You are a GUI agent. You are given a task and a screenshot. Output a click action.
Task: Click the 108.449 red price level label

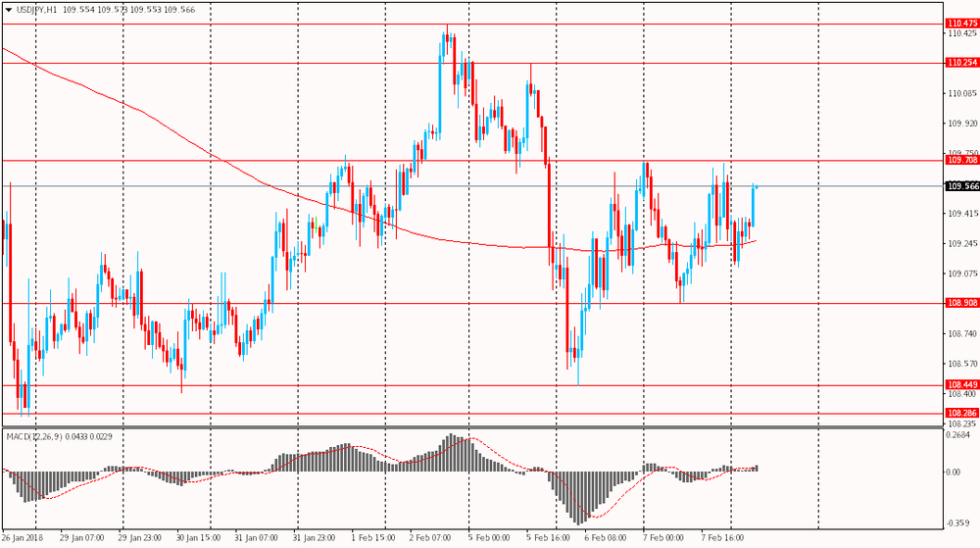(x=962, y=385)
